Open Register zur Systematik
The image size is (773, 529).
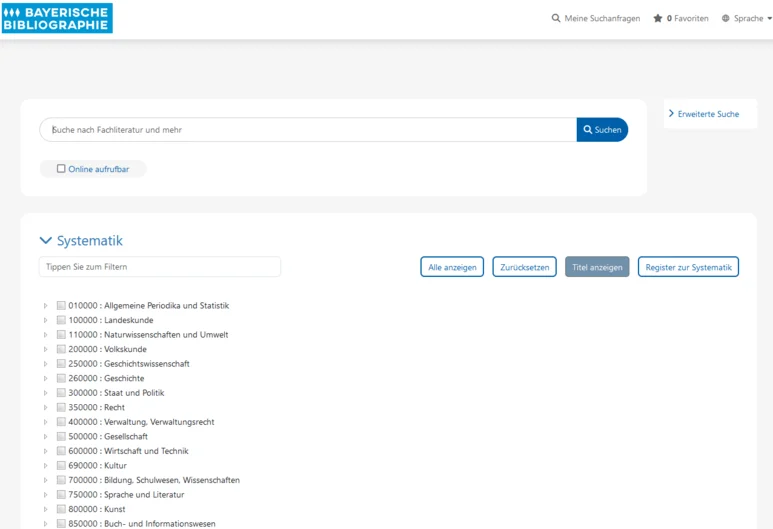point(688,267)
